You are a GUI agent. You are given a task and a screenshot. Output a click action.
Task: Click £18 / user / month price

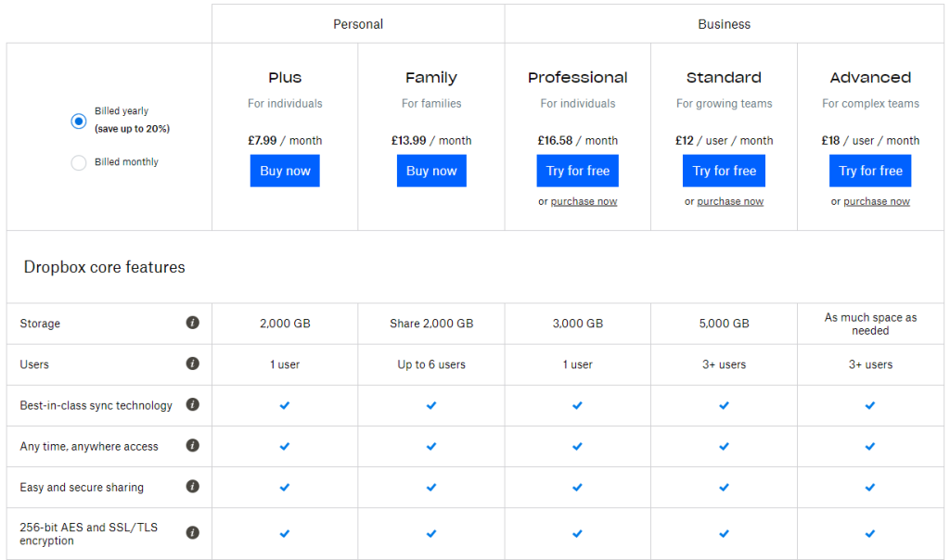(870, 140)
